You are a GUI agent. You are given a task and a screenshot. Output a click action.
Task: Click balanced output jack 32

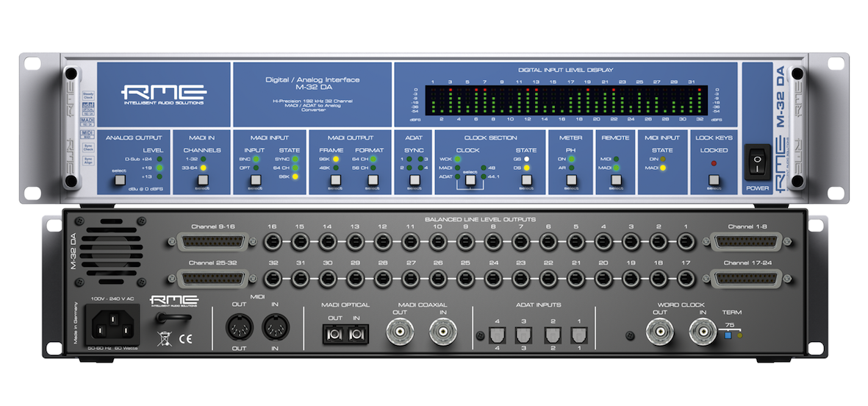pos(273,279)
